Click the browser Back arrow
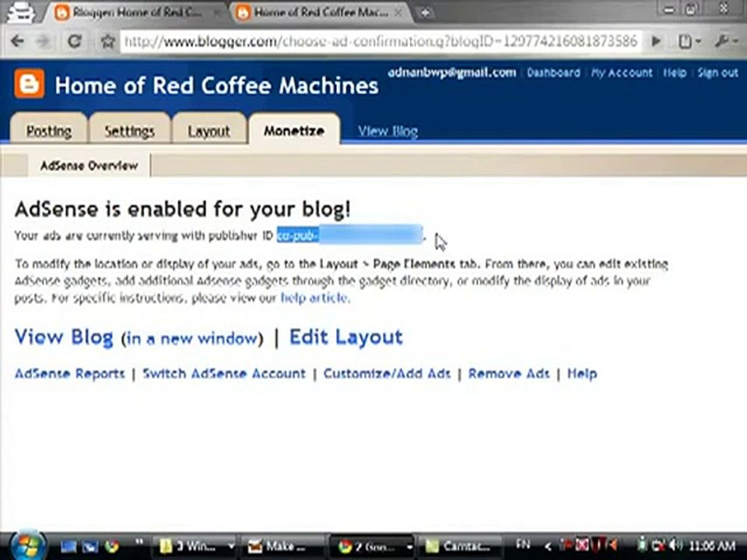The width and height of the screenshot is (747, 560). 18,41
